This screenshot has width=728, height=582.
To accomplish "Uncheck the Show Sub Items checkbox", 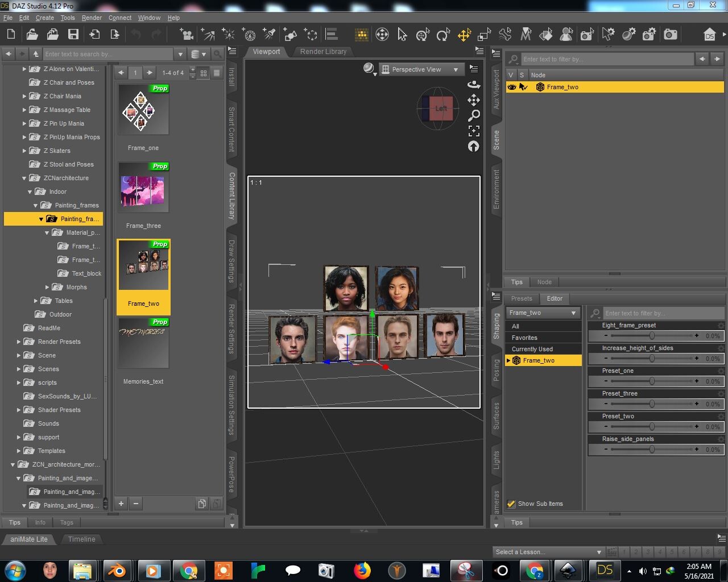I will 511,504.
